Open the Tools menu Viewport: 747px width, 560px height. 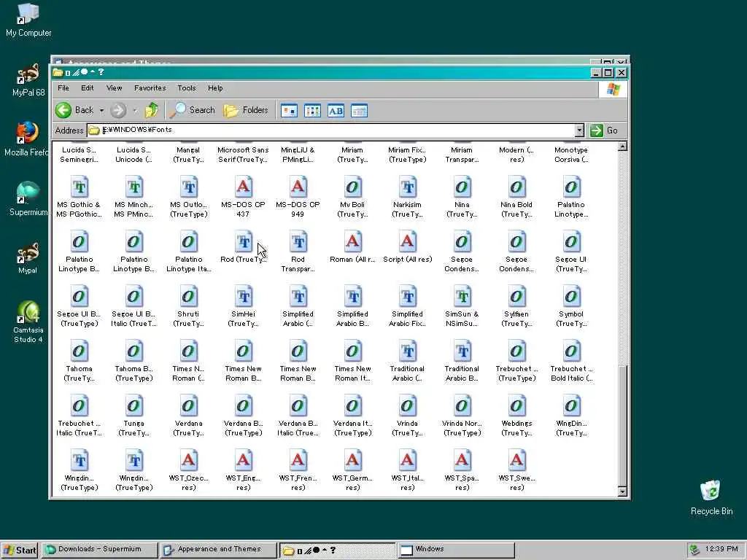(187, 88)
